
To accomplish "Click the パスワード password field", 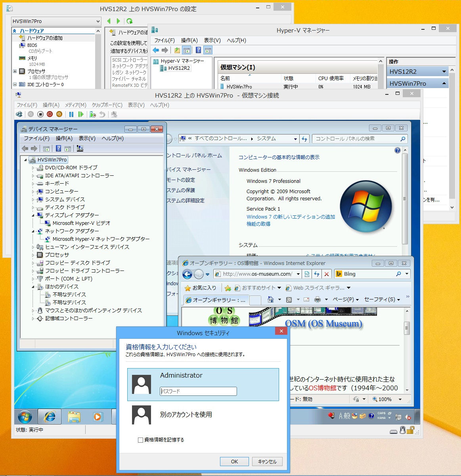I will 198,392.
